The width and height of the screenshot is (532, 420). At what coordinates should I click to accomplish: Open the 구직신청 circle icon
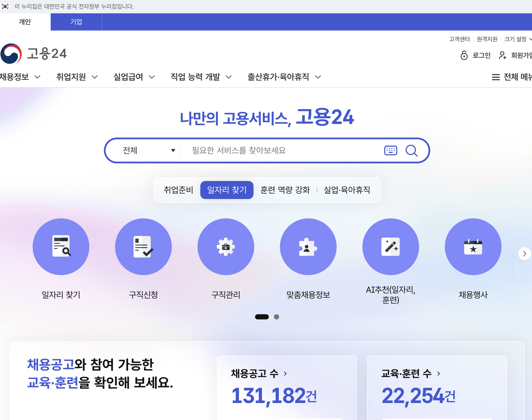143,247
